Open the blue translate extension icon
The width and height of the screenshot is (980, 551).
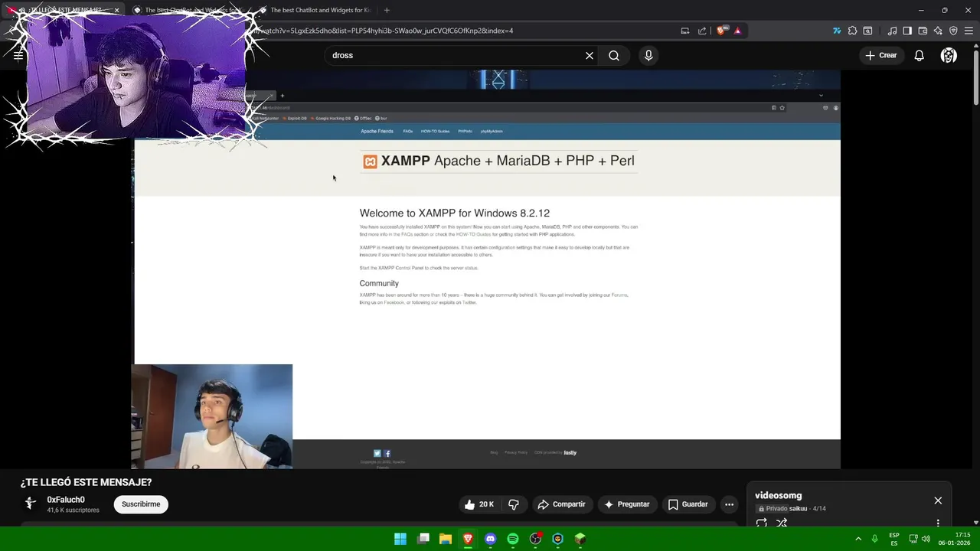point(837,31)
